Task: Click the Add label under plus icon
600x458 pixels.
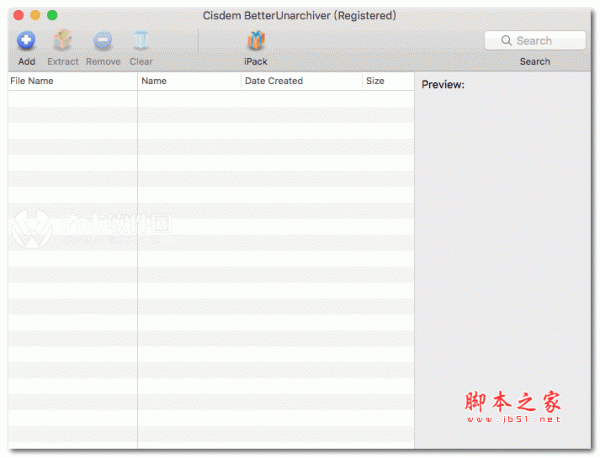Action: click(26, 62)
